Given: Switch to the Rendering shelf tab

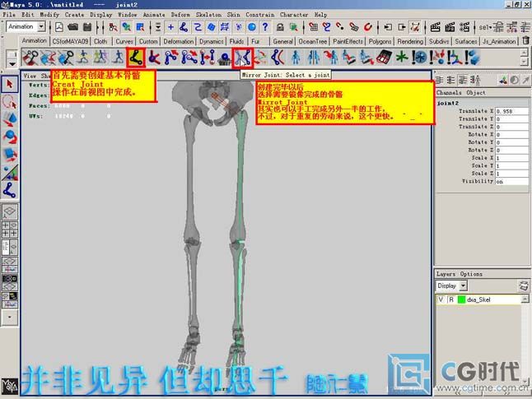Looking at the screenshot, I should tap(410, 41).
